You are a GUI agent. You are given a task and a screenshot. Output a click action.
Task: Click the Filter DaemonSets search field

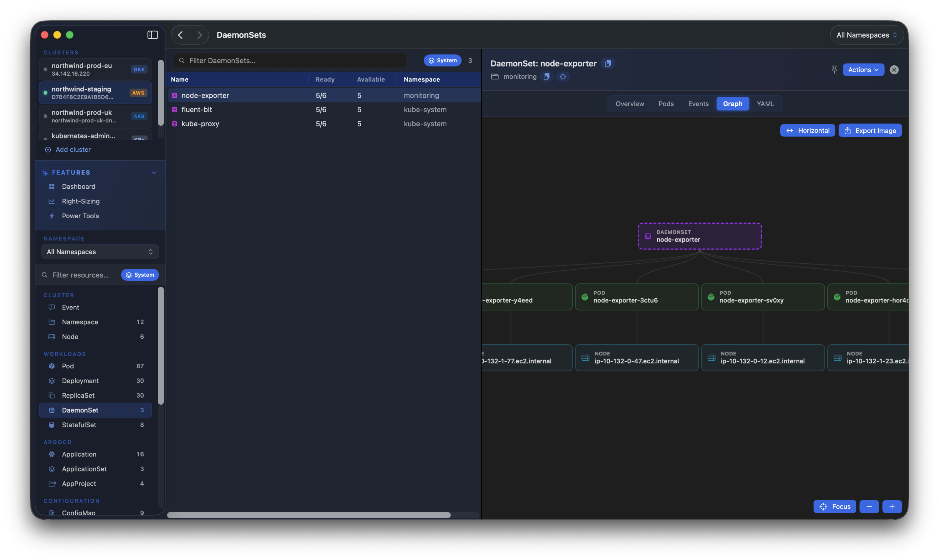(290, 60)
